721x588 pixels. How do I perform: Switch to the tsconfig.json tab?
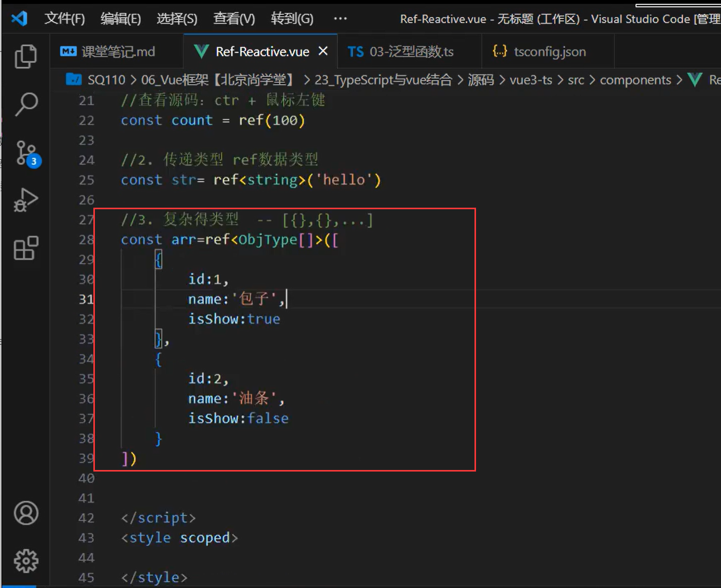(548, 52)
